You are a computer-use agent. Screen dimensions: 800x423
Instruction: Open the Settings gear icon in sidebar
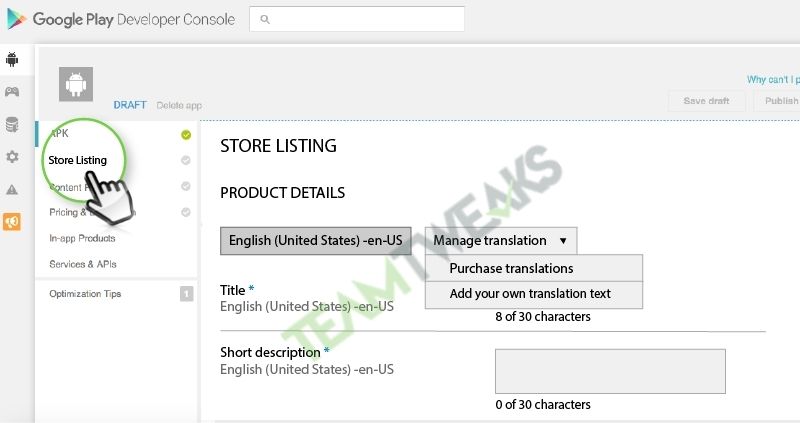(x=12, y=157)
